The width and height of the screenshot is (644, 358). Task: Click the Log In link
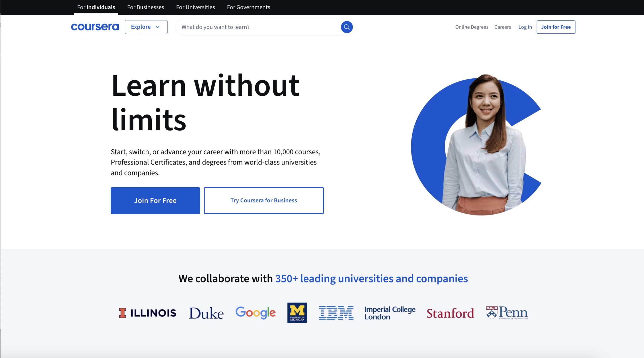[525, 27]
